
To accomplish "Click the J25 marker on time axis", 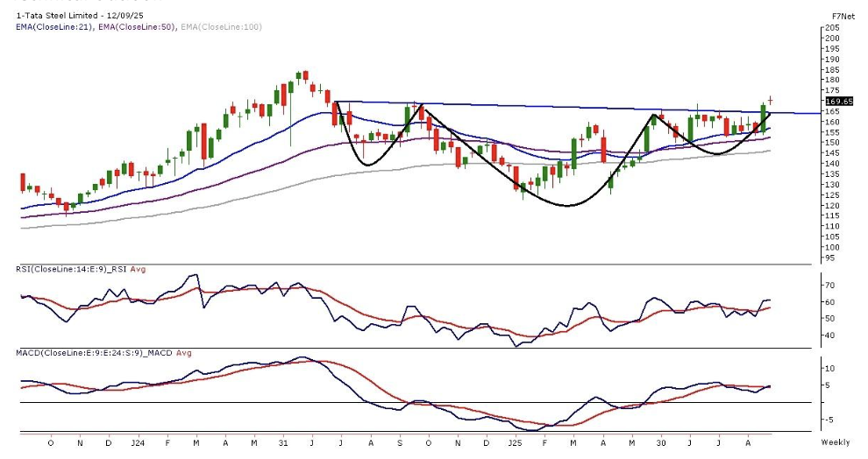I will 515,443.
